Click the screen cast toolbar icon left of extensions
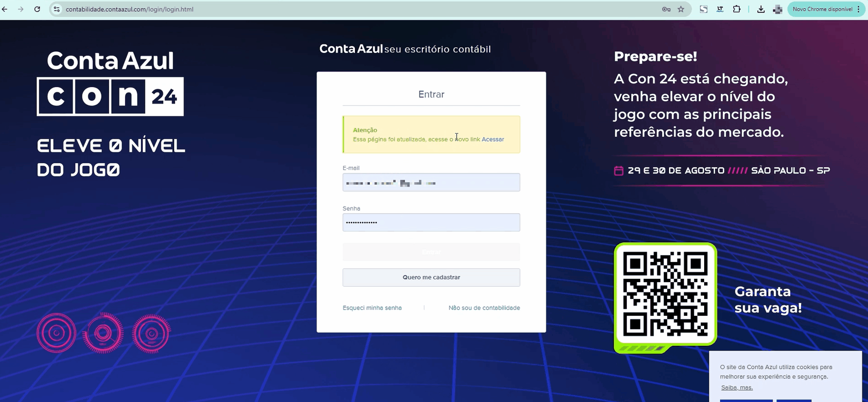The width and height of the screenshot is (868, 402). [704, 9]
